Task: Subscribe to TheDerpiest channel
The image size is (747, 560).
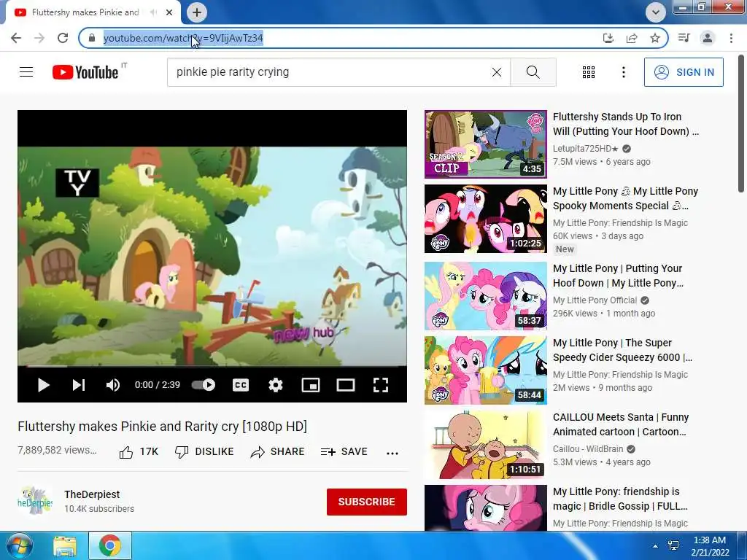Action: (366, 502)
